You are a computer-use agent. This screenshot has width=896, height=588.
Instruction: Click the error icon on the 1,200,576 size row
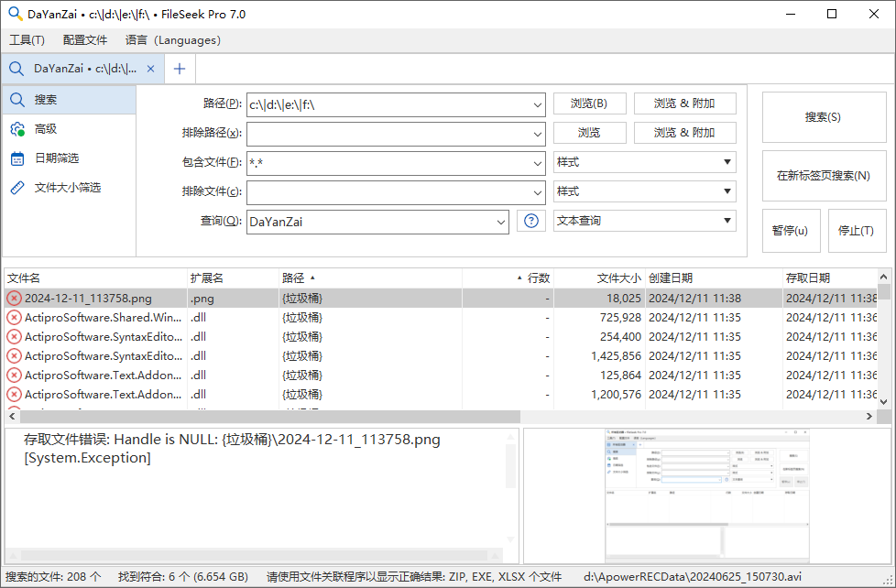pos(14,394)
